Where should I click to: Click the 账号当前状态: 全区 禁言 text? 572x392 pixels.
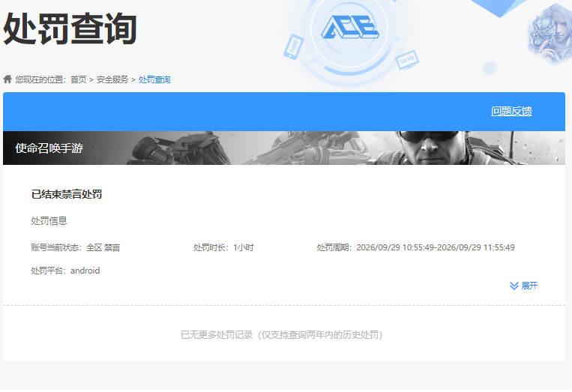(76, 247)
